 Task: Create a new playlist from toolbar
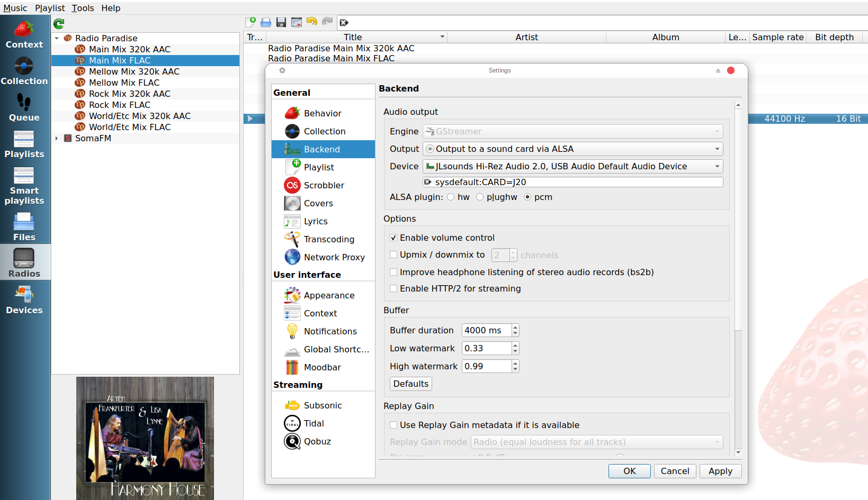click(x=250, y=22)
